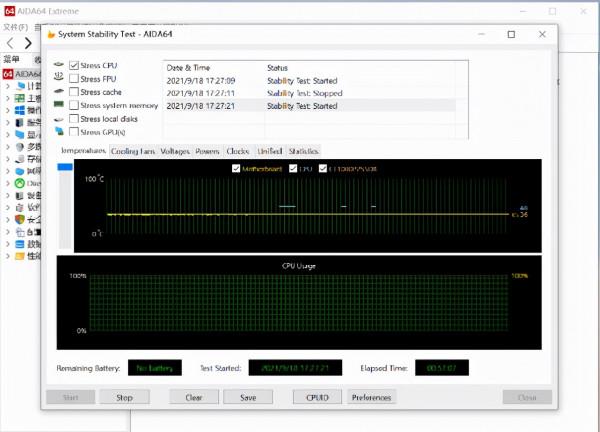Click the AIDA64 flame icon in dialog title
600x432 pixels.
[51, 34]
